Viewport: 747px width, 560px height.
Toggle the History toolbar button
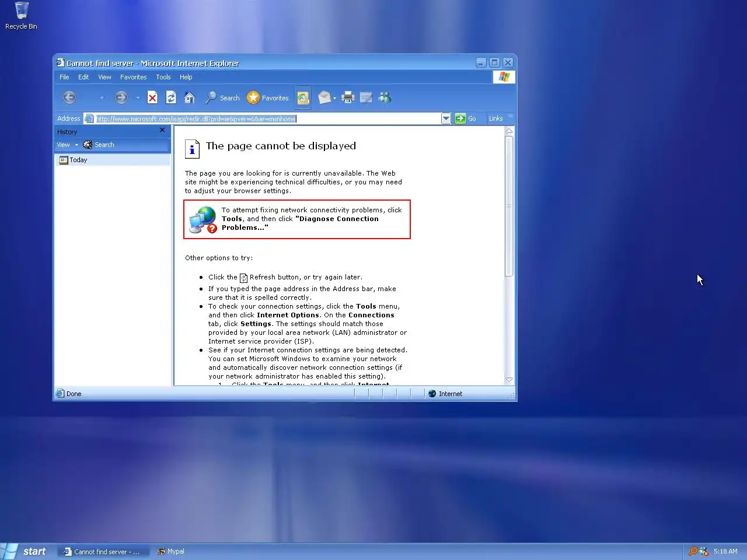[303, 97]
